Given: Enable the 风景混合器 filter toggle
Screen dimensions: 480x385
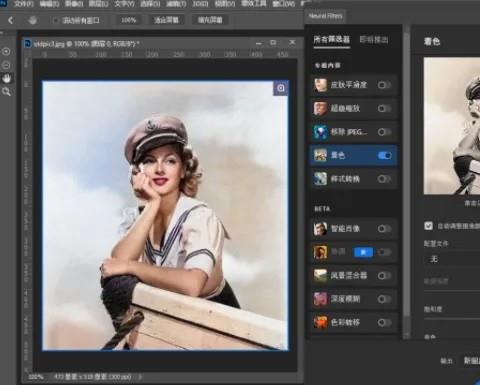Looking at the screenshot, I should pyautogui.click(x=384, y=276).
